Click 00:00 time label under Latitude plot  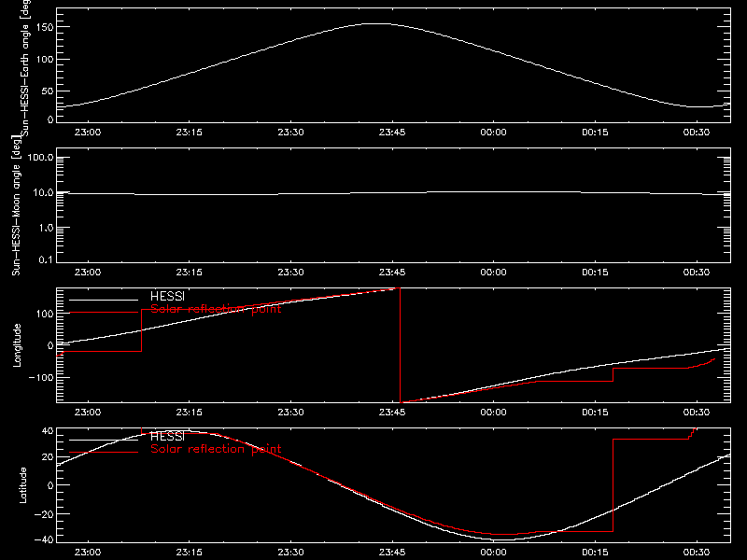coord(494,553)
